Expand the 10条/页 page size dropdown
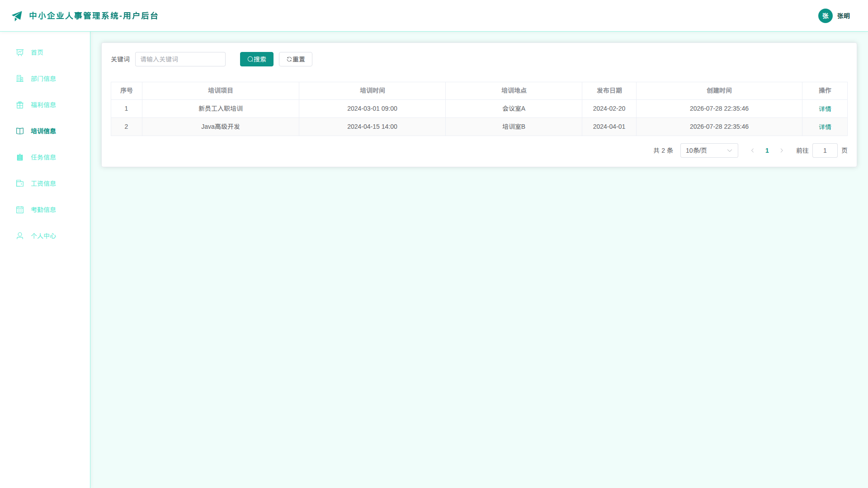The width and height of the screenshot is (868, 488). point(709,150)
